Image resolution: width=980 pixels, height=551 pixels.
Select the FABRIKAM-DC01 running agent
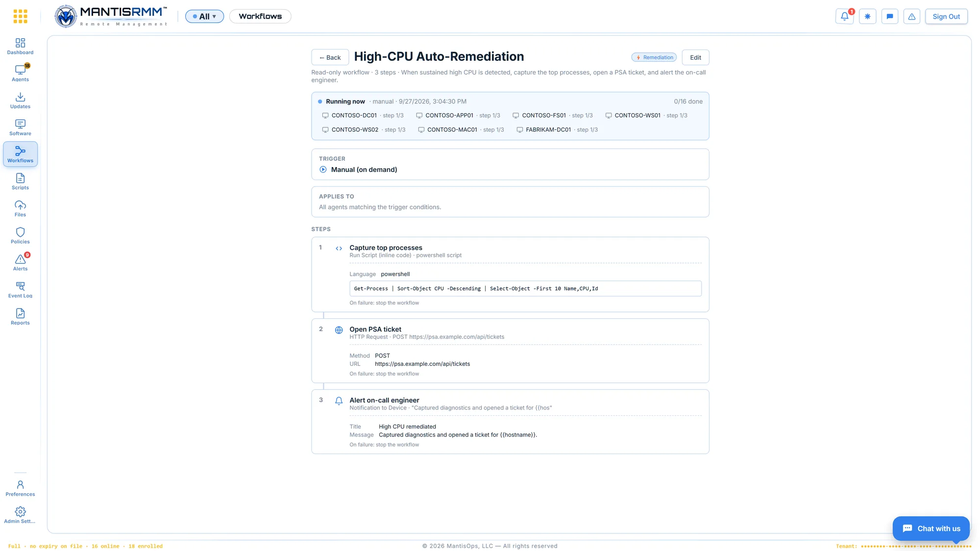click(557, 130)
